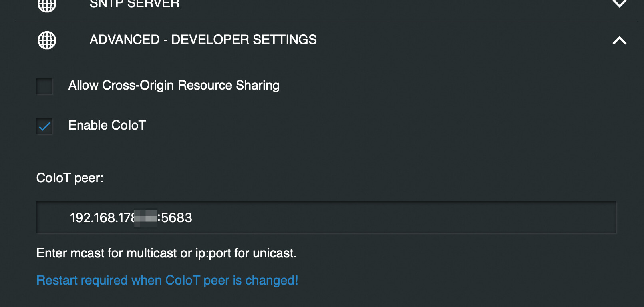644x307 pixels.
Task: Click the blue checkmark for CoIoT
Action: (x=44, y=126)
